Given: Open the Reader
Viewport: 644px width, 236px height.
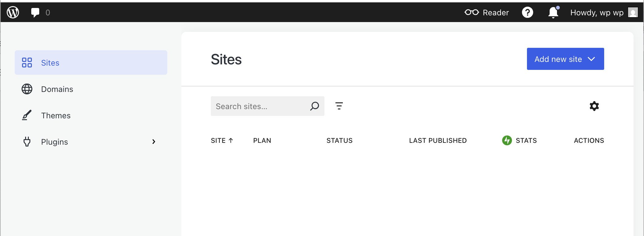Looking at the screenshot, I should (x=487, y=13).
